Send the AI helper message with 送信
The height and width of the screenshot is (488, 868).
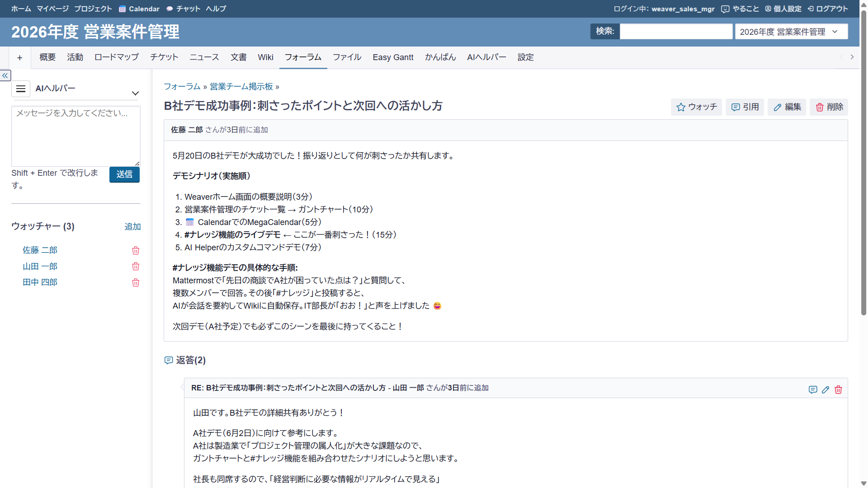124,174
